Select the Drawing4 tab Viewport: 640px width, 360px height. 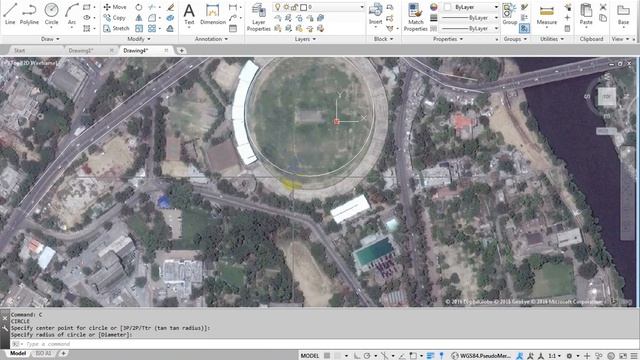pyautogui.click(x=135, y=51)
